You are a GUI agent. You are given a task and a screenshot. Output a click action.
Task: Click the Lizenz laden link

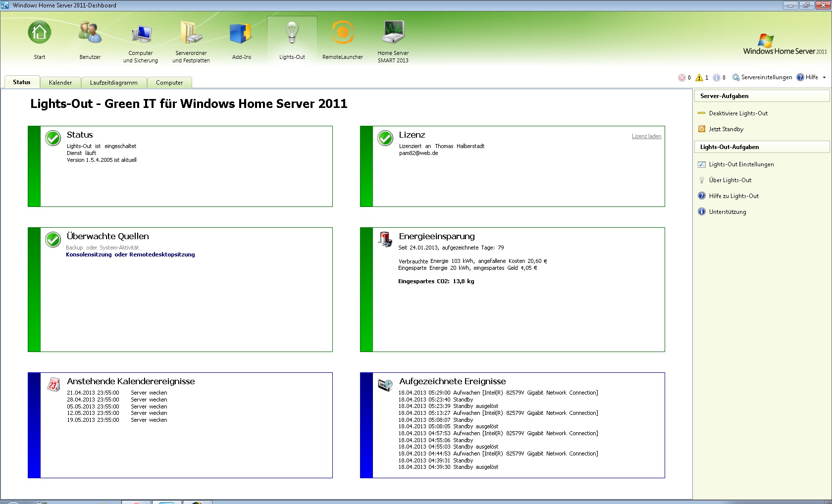(x=646, y=136)
